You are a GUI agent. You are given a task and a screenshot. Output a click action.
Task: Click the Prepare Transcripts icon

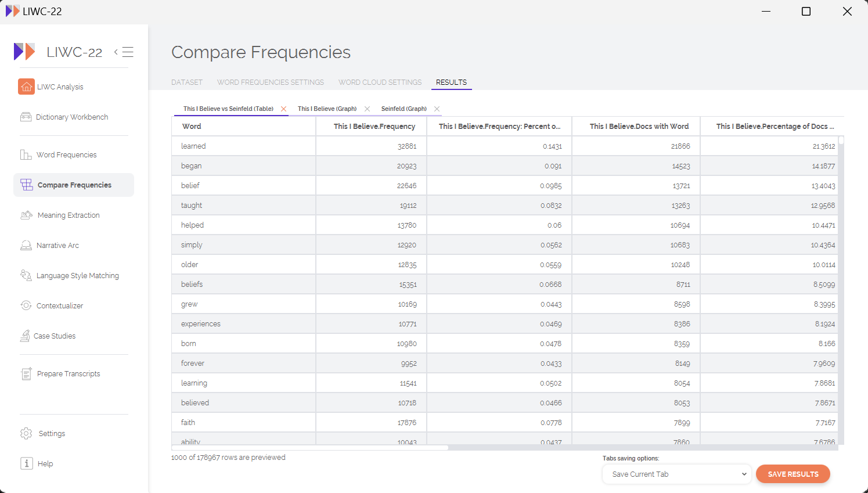26,373
